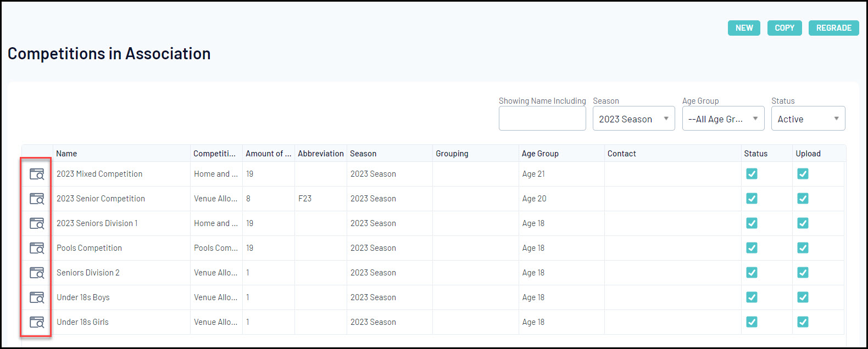Image resolution: width=868 pixels, height=349 pixels.
Task: Focus the Showing Name Including field
Action: pyautogui.click(x=542, y=119)
